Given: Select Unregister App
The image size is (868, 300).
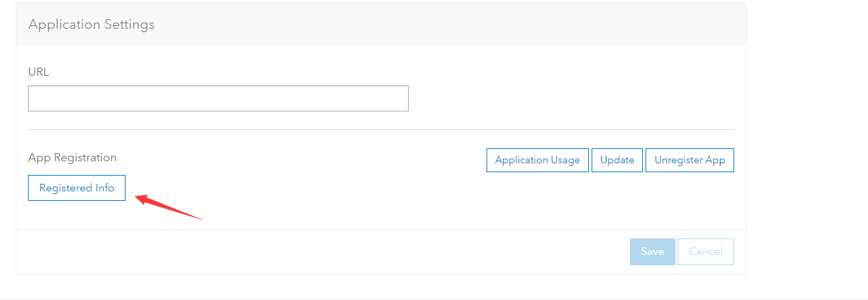Looking at the screenshot, I should coord(689,160).
